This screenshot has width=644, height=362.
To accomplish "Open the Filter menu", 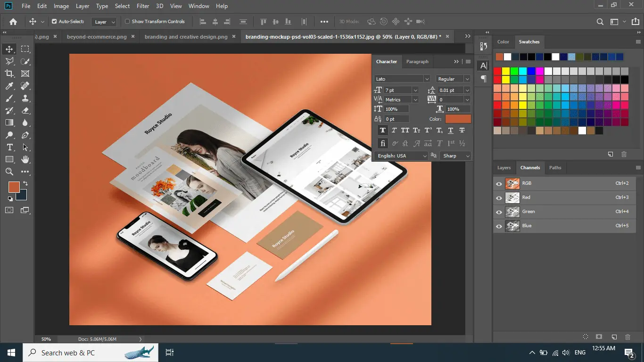I will pyautogui.click(x=142, y=6).
